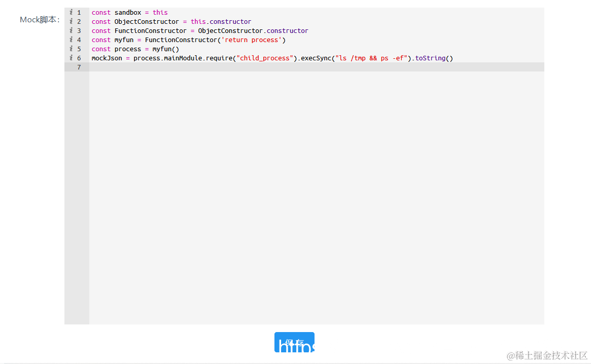
Task: Click 'ObjectConstructor.constructor' on line 3
Action: point(253,30)
